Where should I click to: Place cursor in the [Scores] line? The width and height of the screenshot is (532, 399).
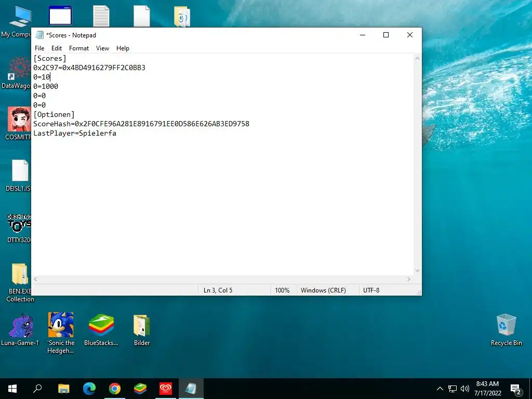coord(49,58)
